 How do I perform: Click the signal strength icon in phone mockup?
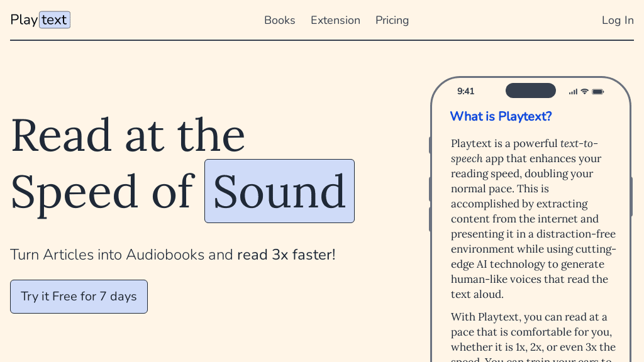[573, 92]
